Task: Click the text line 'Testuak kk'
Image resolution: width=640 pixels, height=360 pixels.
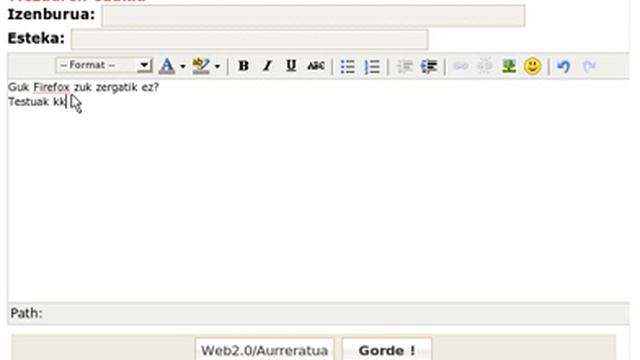Action: pos(37,102)
